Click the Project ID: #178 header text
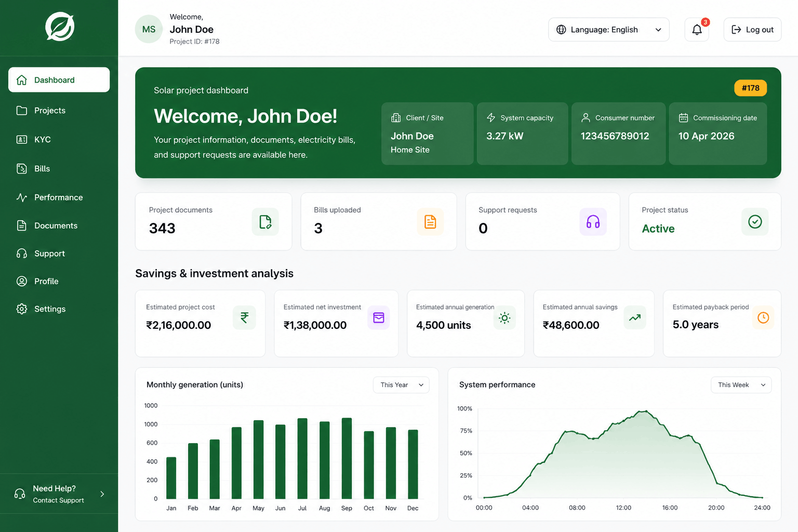This screenshot has height=532, width=798. tap(194, 42)
